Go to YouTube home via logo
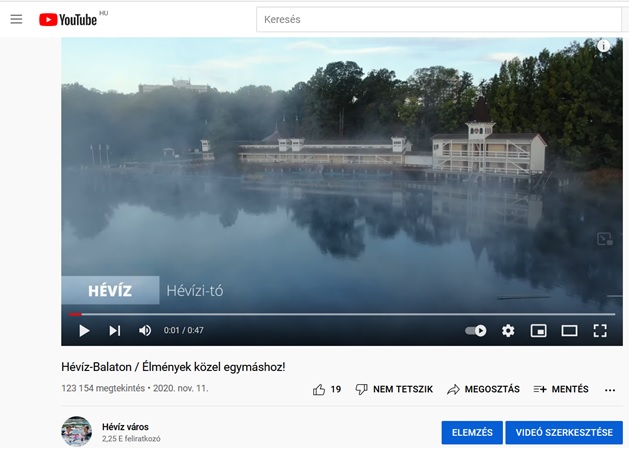This screenshot has width=629, height=453. [68, 20]
